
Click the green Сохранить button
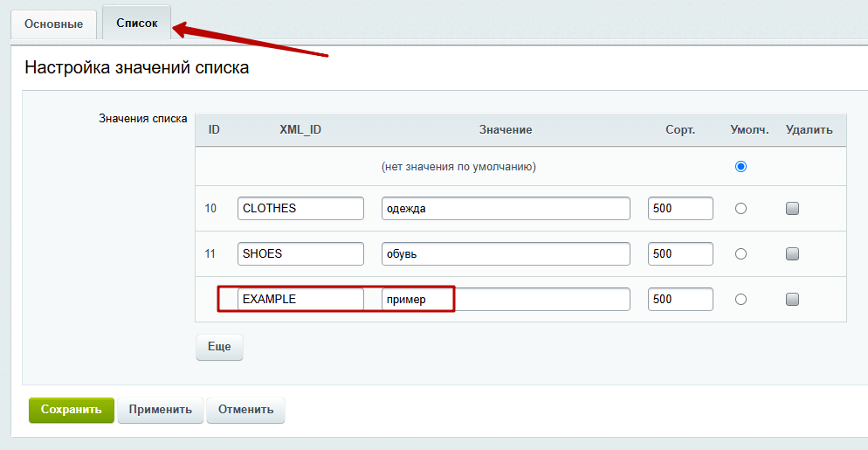click(72, 410)
